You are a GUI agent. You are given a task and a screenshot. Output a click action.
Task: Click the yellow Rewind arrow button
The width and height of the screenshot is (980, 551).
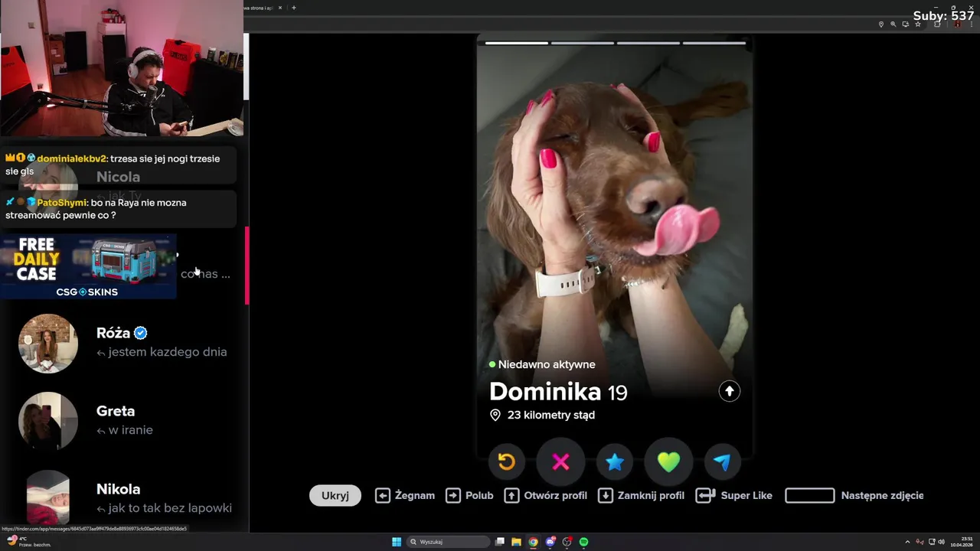507,461
